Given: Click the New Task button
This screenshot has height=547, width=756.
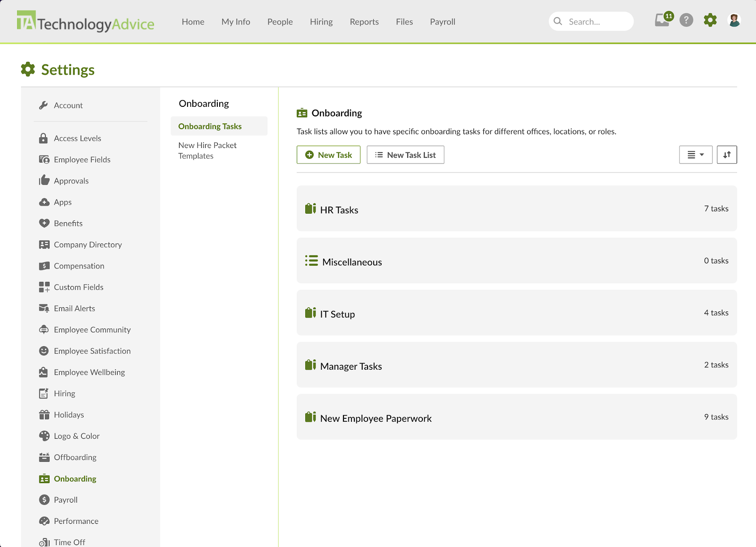Looking at the screenshot, I should pos(328,155).
